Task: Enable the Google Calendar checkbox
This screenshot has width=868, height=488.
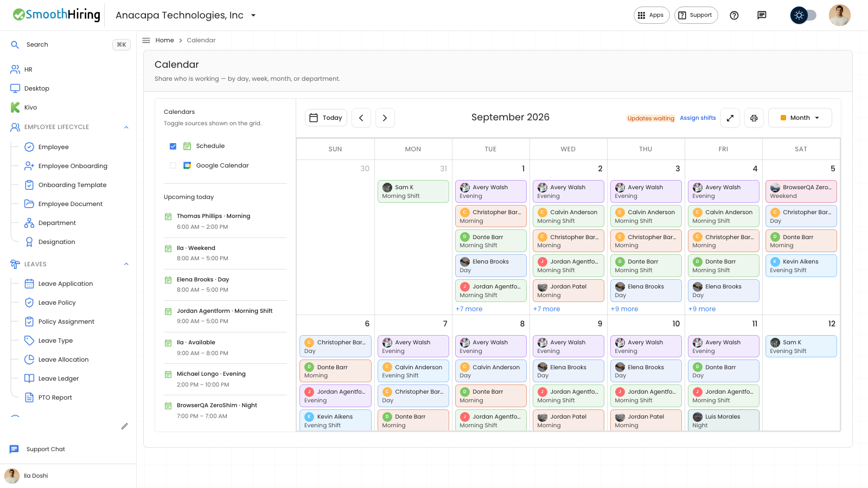Action: [x=173, y=165]
